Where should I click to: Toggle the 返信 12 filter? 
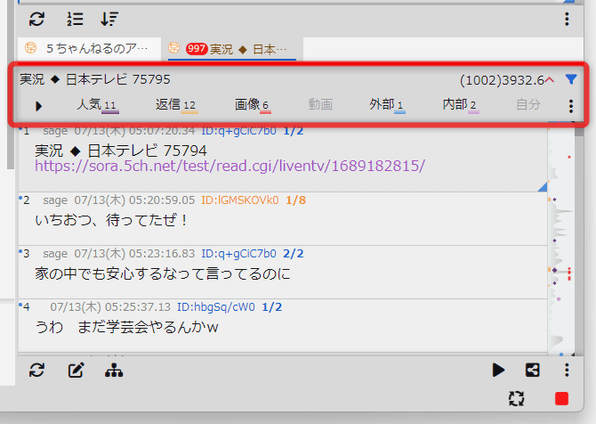click(x=176, y=105)
